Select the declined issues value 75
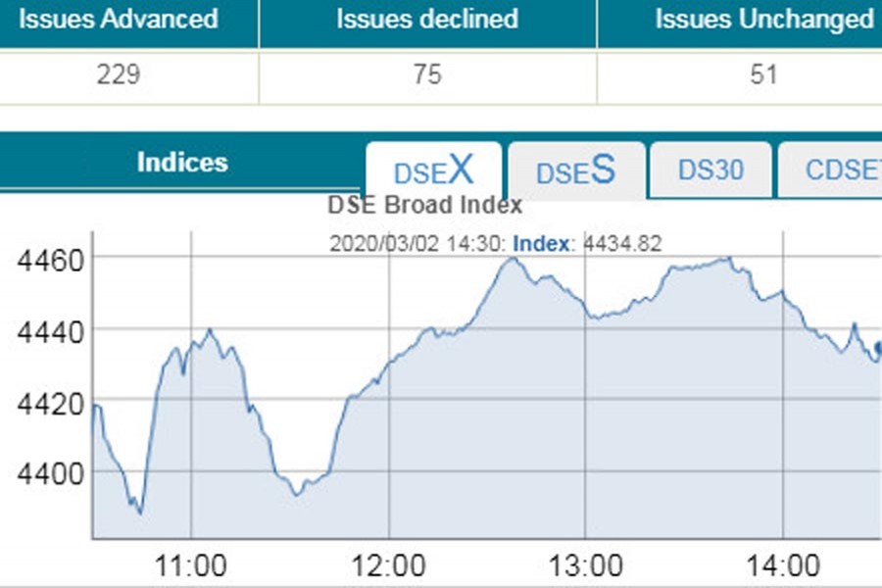The height and width of the screenshot is (588, 882). (x=427, y=75)
